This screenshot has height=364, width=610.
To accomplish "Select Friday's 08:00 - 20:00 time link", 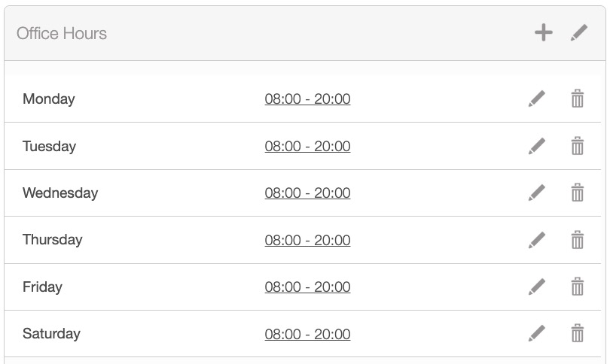I will (x=307, y=287).
